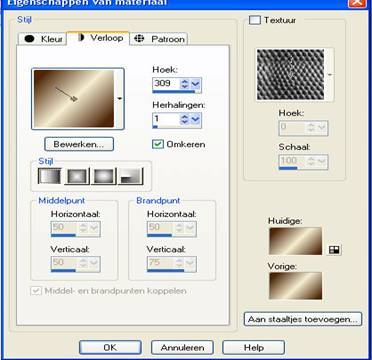Viewport: 372px width, 360px height.
Task: Select the linear gradient style icon
Action: coord(50,176)
